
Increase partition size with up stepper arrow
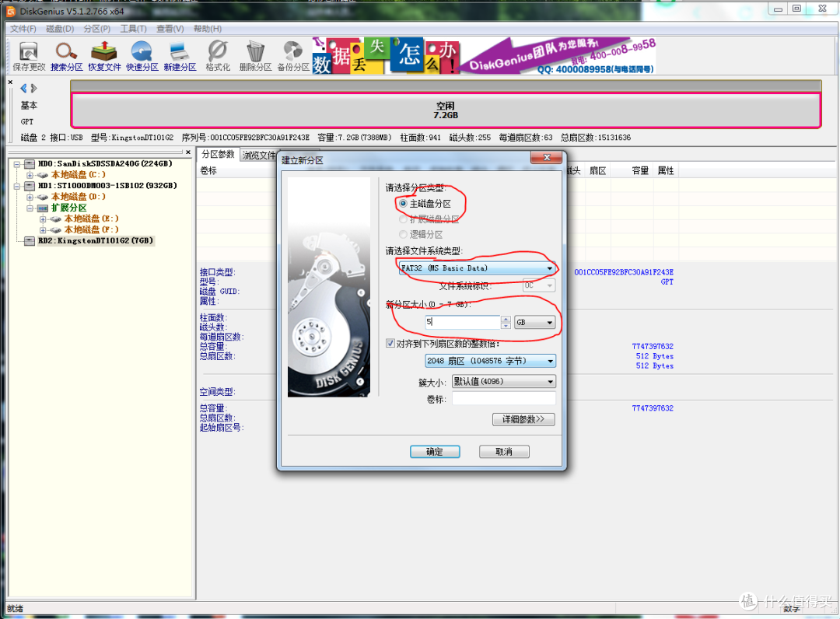(x=506, y=319)
